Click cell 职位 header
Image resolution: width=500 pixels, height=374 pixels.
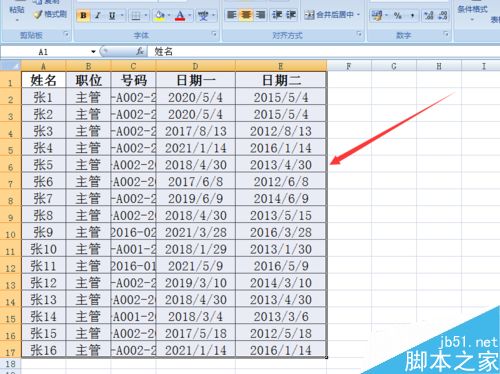(x=88, y=80)
